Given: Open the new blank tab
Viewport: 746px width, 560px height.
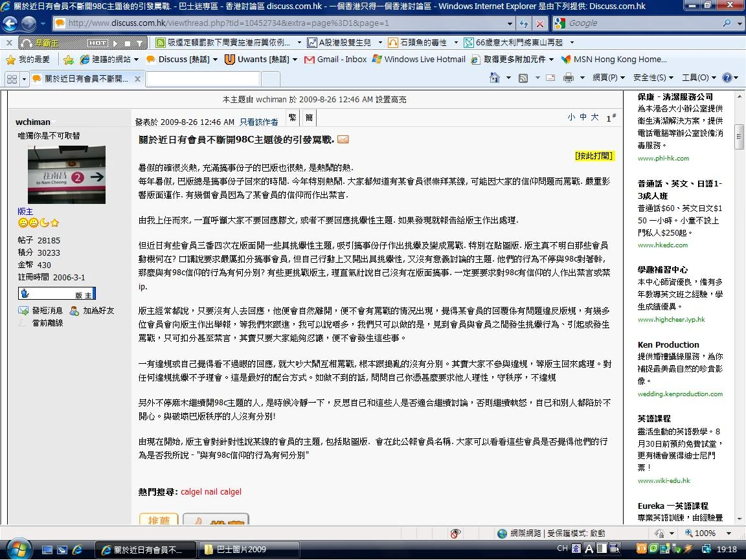Looking at the screenshot, I should click(203, 78).
